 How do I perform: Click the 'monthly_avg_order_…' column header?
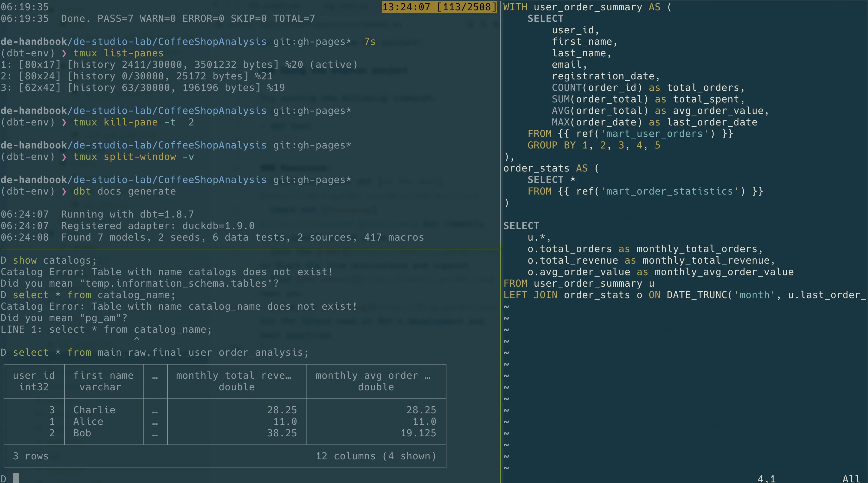373,375
